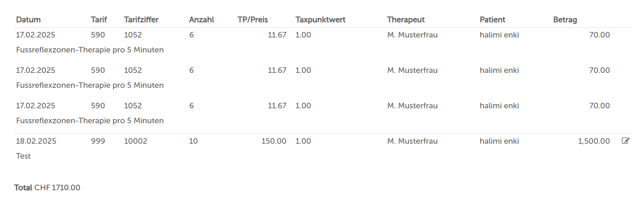Select the TP/Preis column header
644x201 pixels.
coord(253,20)
